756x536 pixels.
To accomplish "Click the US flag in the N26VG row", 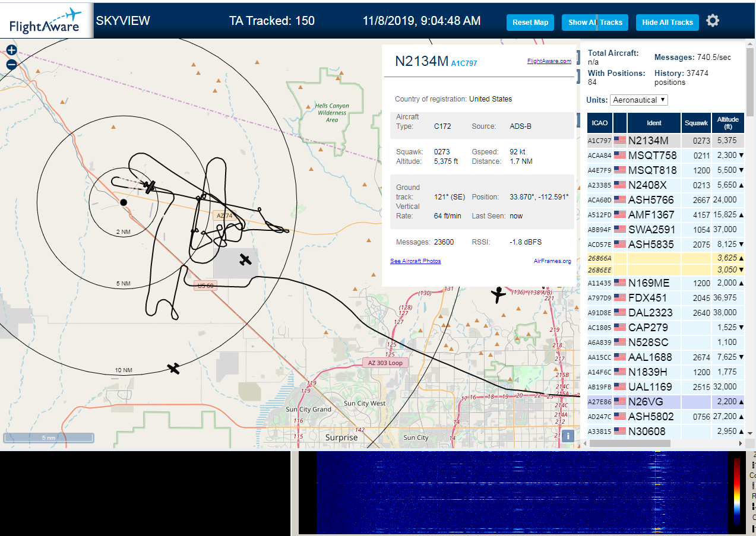I will click(x=620, y=402).
